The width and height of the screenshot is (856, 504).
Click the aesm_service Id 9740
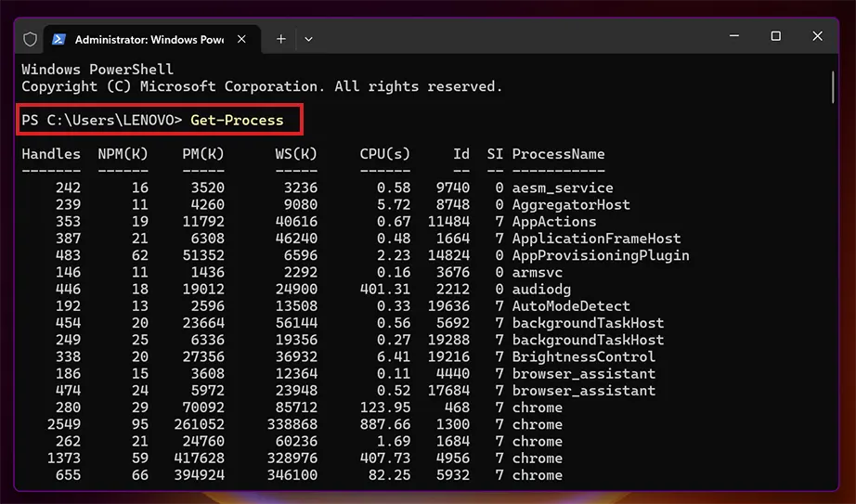pos(452,187)
